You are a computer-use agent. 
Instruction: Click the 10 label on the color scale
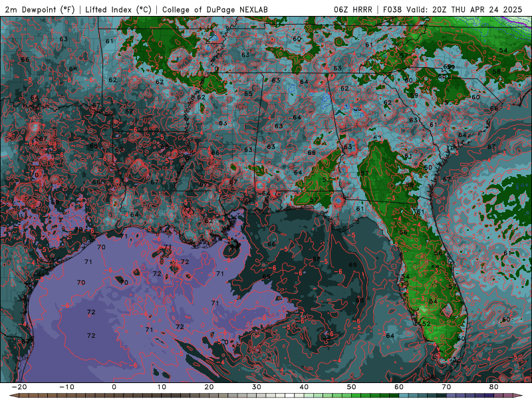click(x=162, y=387)
